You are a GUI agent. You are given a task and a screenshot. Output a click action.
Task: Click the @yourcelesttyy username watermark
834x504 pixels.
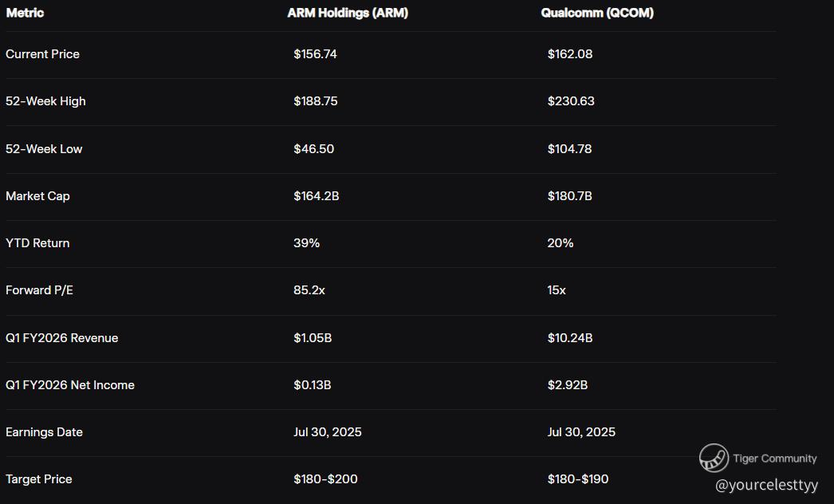[766, 484]
